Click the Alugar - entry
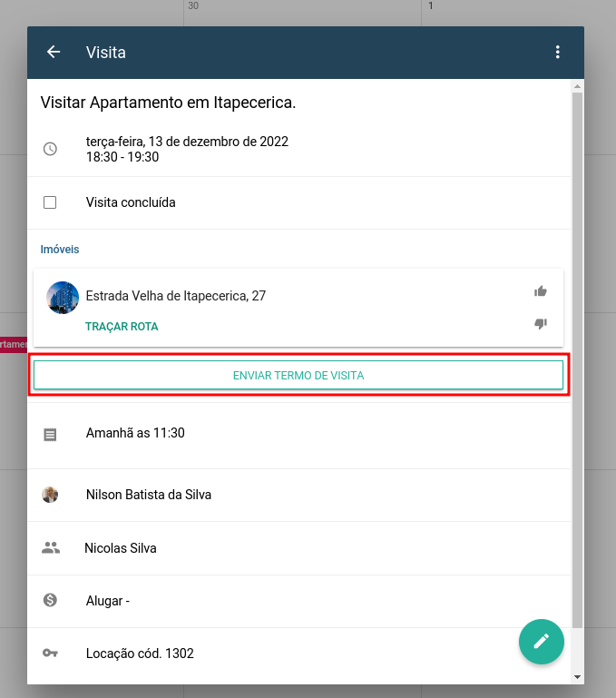Viewport: 616px width, 698px height. [x=108, y=601]
